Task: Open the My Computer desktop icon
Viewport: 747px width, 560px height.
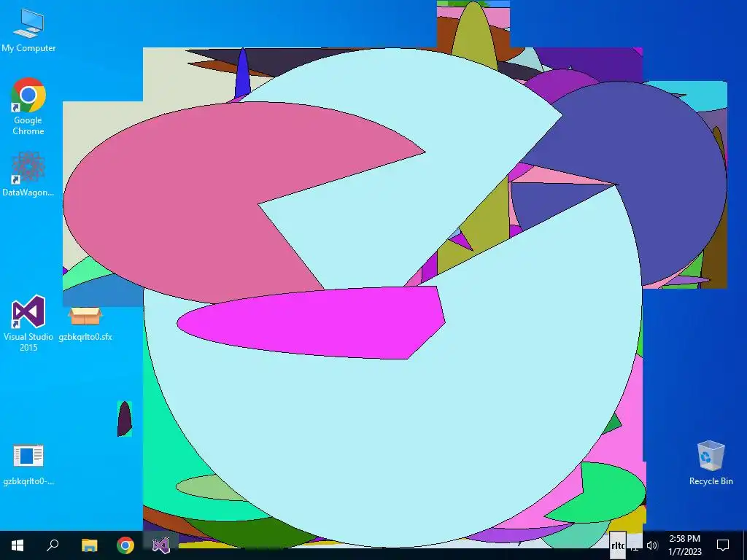Action: point(28,31)
